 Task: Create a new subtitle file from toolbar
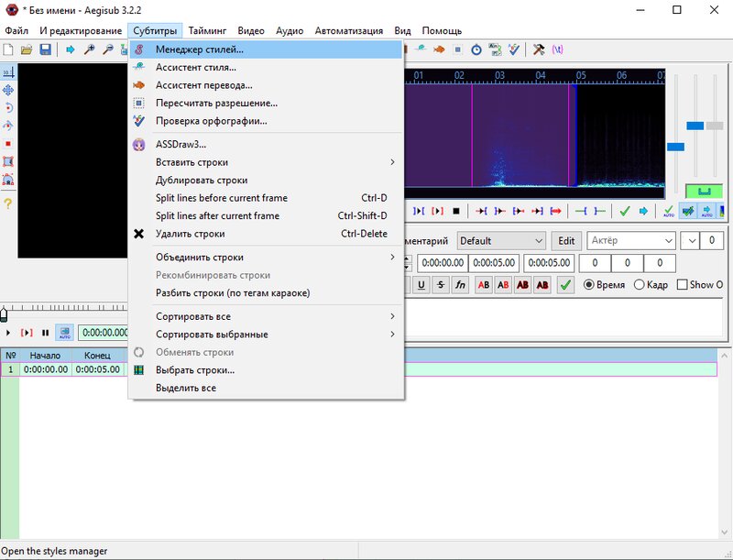point(8,49)
